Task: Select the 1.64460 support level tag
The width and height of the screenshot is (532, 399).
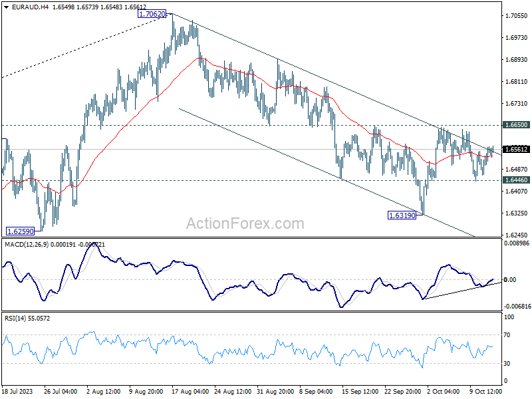Action: (x=517, y=180)
